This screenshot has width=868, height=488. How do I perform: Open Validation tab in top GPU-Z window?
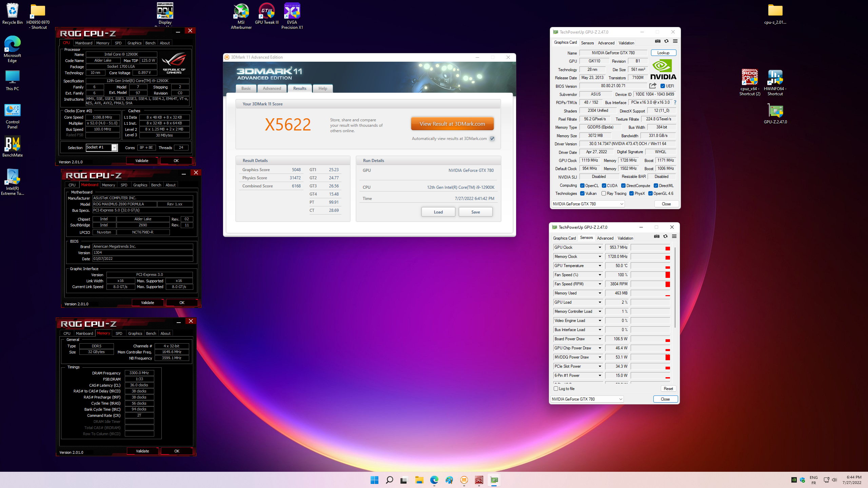[x=626, y=43]
